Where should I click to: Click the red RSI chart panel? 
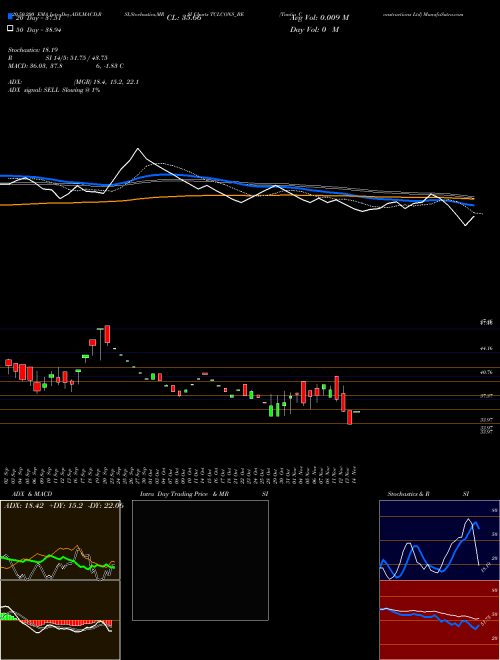coord(439,620)
